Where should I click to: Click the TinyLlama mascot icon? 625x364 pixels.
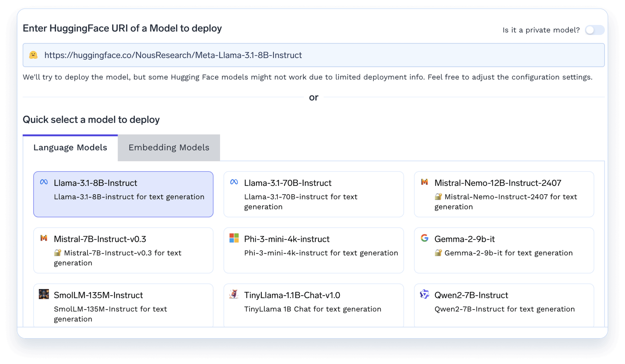coord(234,294)
